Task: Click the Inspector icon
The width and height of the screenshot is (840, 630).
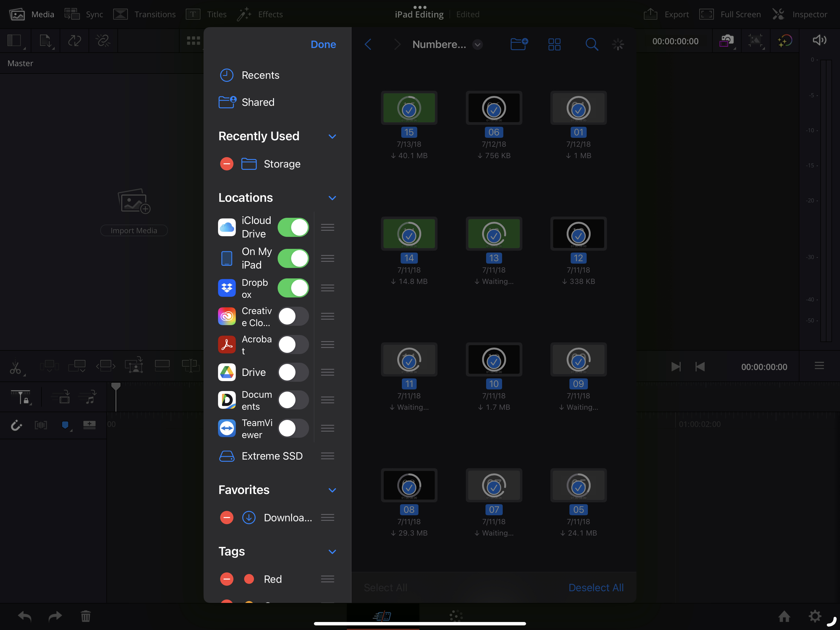Action: (779, 13)
